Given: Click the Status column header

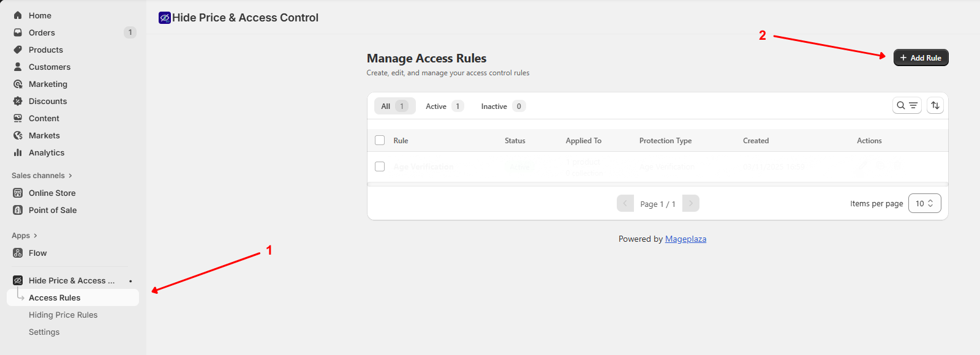Looking at the screenshot, I should click(515, 141).
